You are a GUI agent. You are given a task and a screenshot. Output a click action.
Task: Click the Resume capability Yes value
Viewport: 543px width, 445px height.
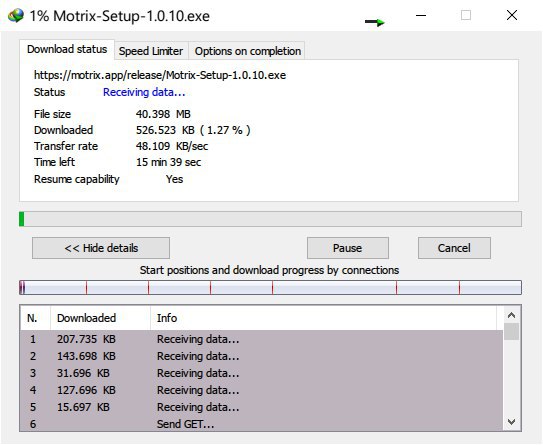coord(175,179)
